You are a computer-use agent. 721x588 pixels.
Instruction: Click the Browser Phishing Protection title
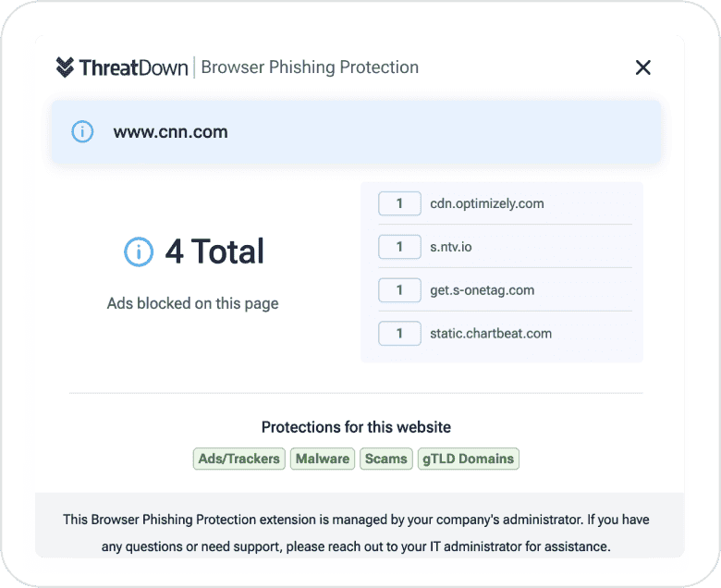point(310,67)
